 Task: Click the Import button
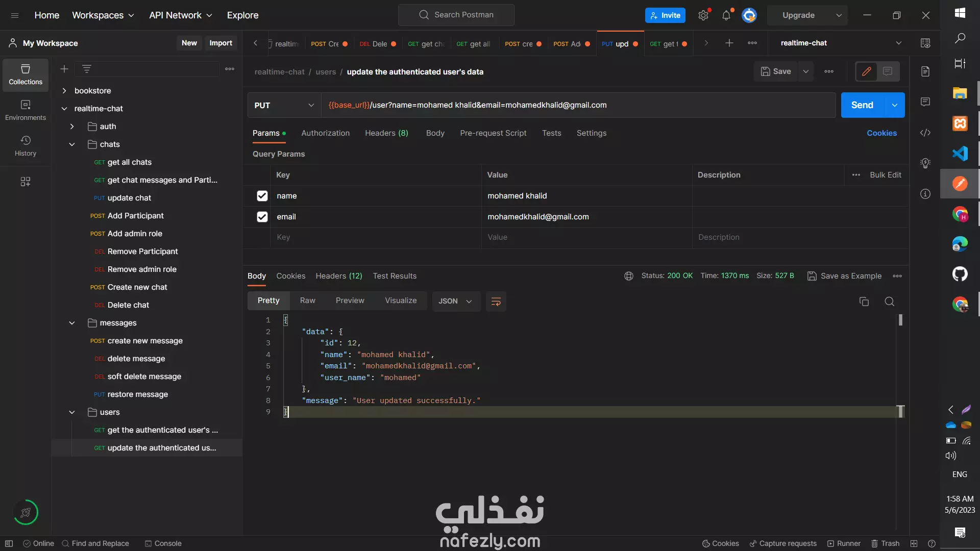(x=220, y=43)
